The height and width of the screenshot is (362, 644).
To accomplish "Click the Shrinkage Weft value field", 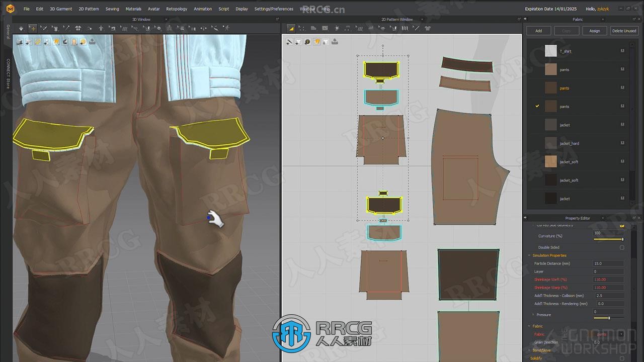I will [609, 280].
